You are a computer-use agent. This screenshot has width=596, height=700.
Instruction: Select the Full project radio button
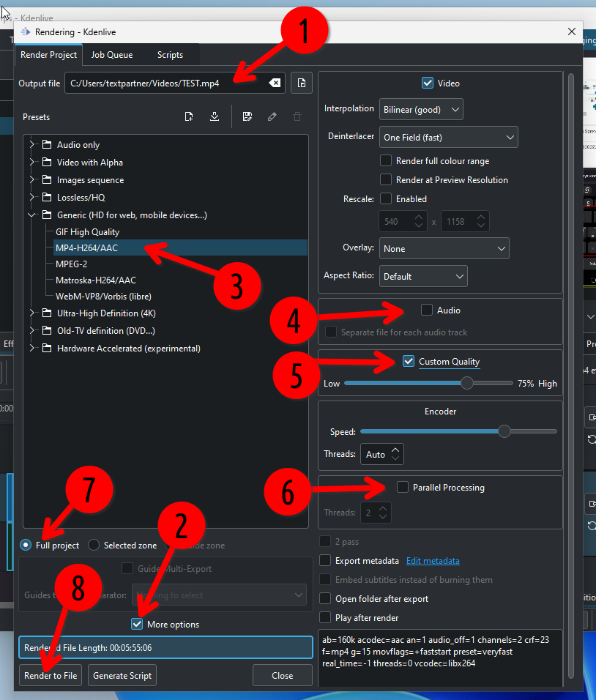(26, 545)
